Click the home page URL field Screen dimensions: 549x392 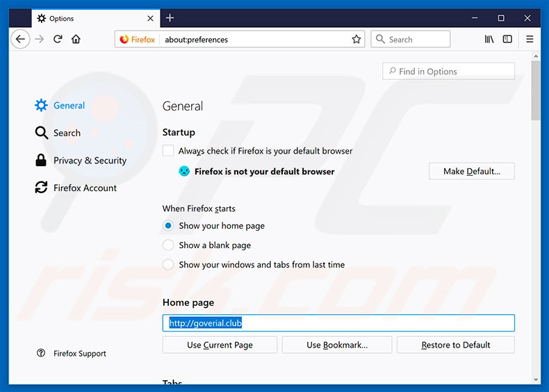pyautogui.click(x=338, y=322)
